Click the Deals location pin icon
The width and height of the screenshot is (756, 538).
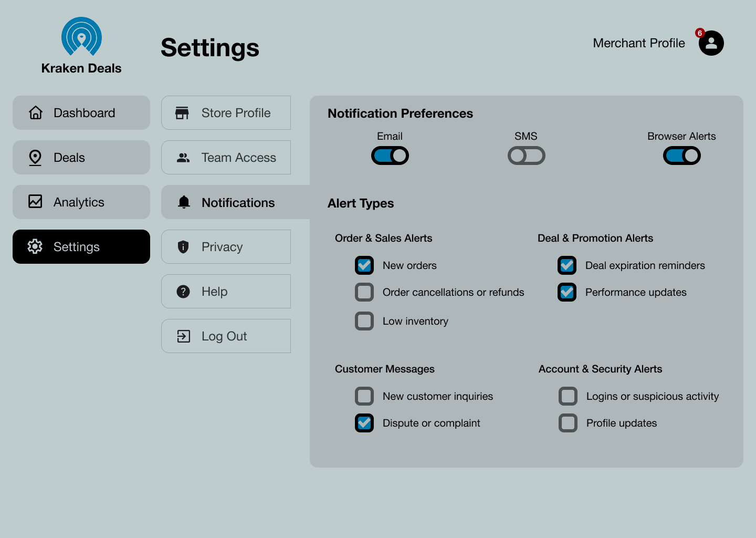pos(35,158)
